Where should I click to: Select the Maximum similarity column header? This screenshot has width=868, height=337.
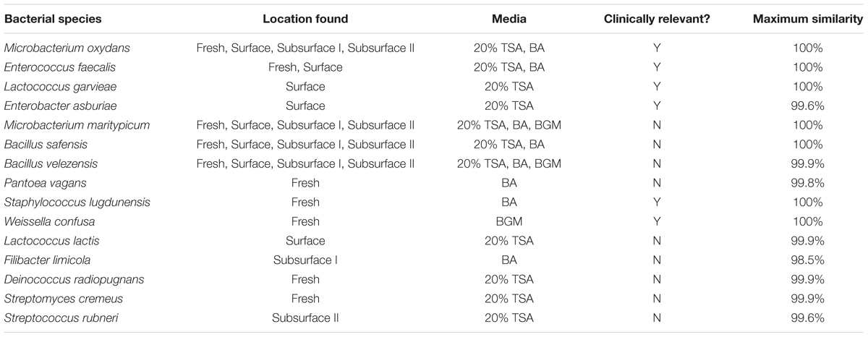[x=807, y=19]
